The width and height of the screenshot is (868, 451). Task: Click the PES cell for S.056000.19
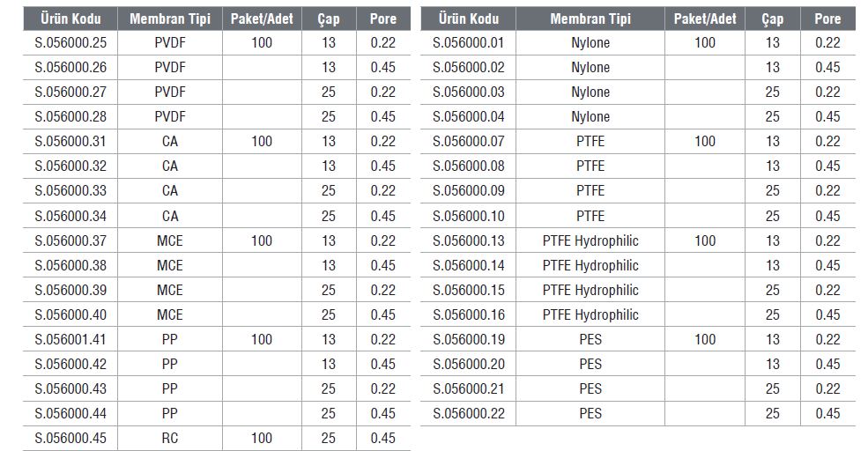point(590,339)
